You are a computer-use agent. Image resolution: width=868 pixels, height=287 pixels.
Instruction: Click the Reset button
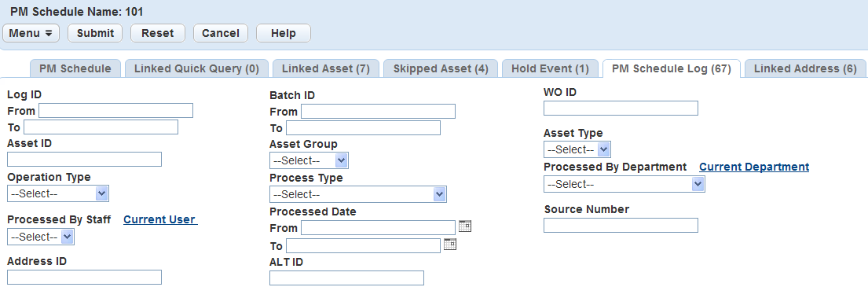click(x=158, y=33)
